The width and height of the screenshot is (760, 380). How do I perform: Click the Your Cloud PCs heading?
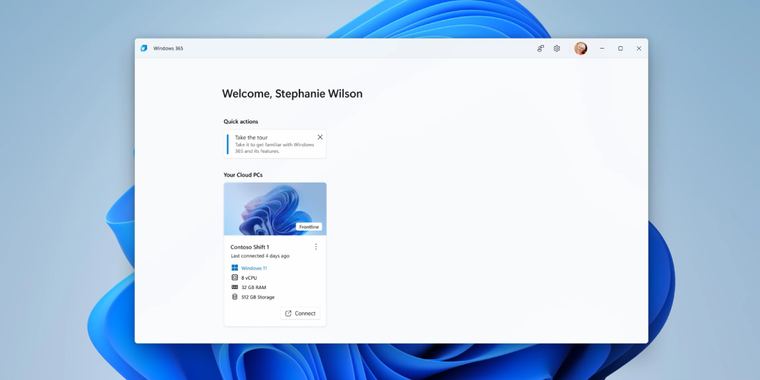point(243,175)
